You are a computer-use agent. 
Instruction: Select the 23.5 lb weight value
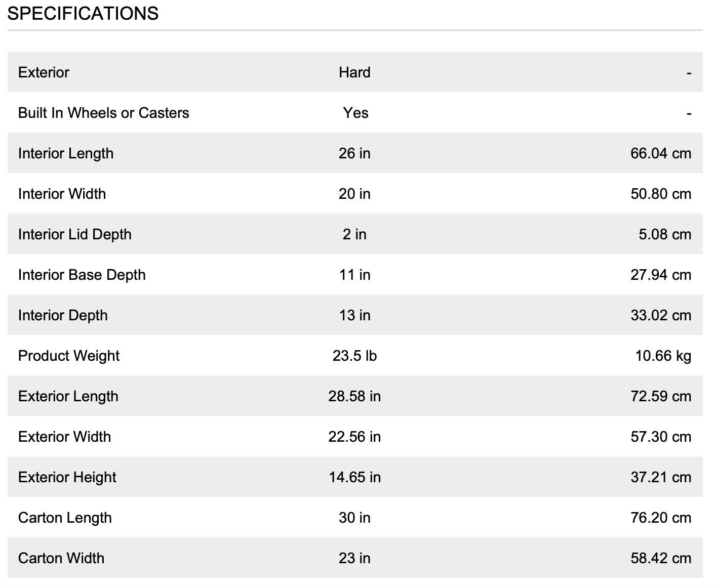[x=354, y=356]
